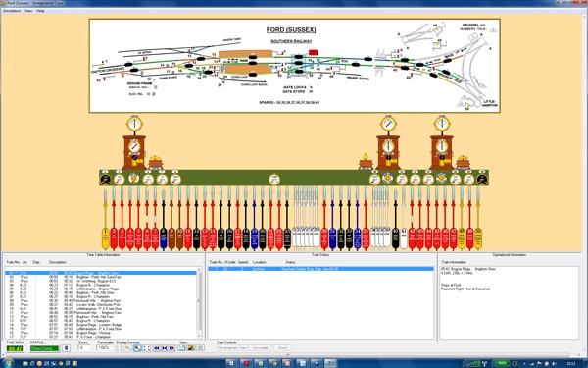Click the red train marker on track diagram
The height and width of the screenshot is (368, 588).
pyautogui.click(x=314, y=53)
